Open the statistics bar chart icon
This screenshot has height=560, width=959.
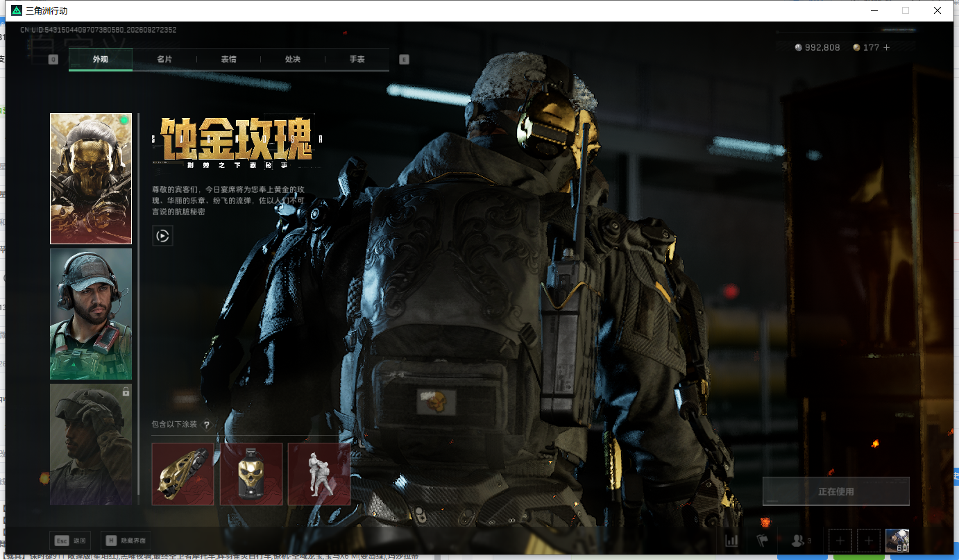tap(731, 540)
